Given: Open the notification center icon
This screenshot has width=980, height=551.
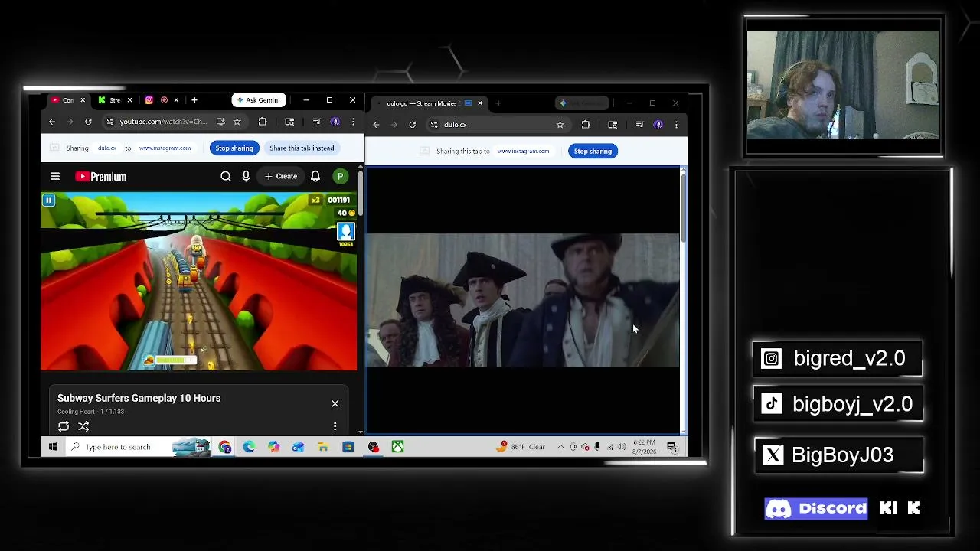Looking at the screenshot, I should tap(671, 447).
